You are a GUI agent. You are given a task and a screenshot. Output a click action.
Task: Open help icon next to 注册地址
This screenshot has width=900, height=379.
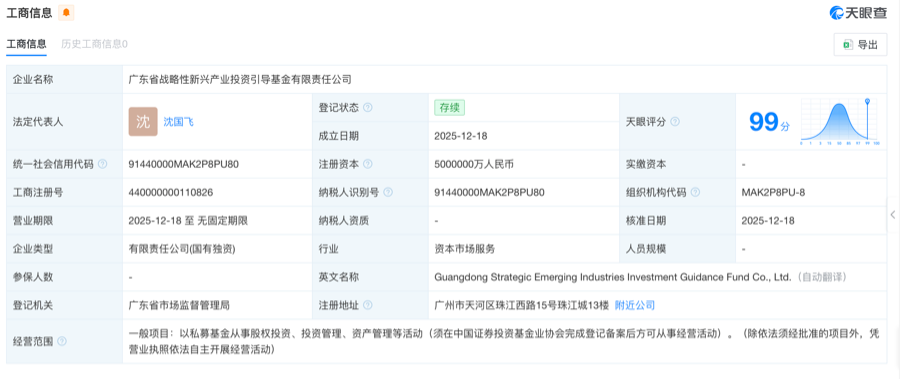pos(367,305)
